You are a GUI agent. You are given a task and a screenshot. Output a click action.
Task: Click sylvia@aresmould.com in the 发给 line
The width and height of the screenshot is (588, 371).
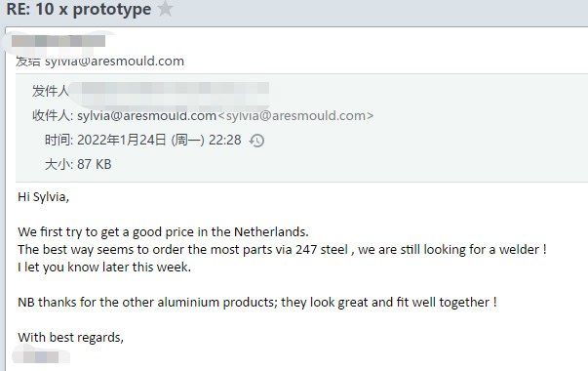(x=114, y=61)
